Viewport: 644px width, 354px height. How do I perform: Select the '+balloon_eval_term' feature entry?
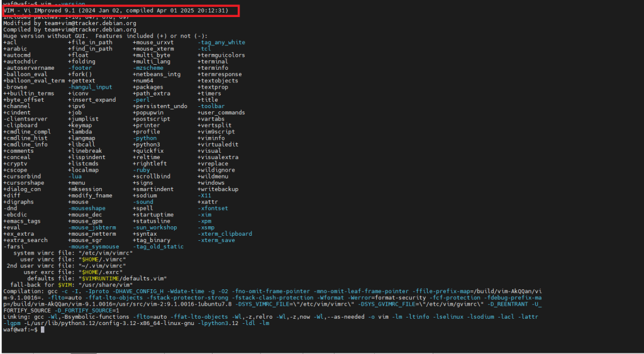[x=34, y=80]
